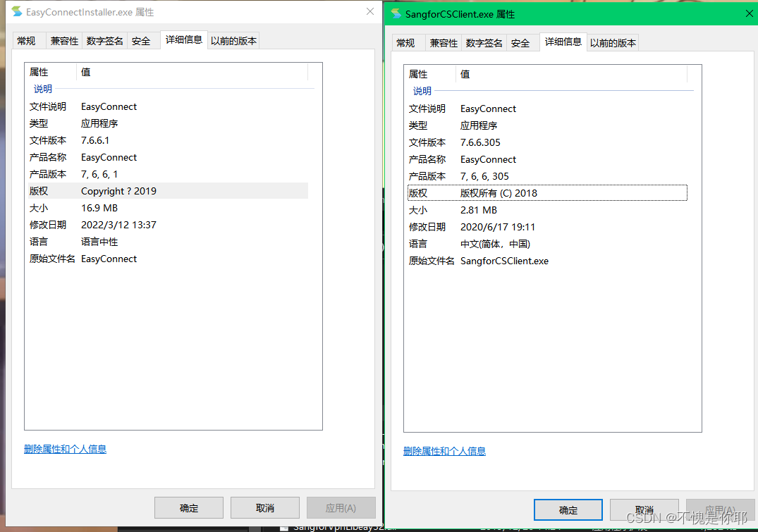Select 详细信息 tab in EasyConnectInstaller window
The image size is (758, 532).
click(x=184, y=39)
